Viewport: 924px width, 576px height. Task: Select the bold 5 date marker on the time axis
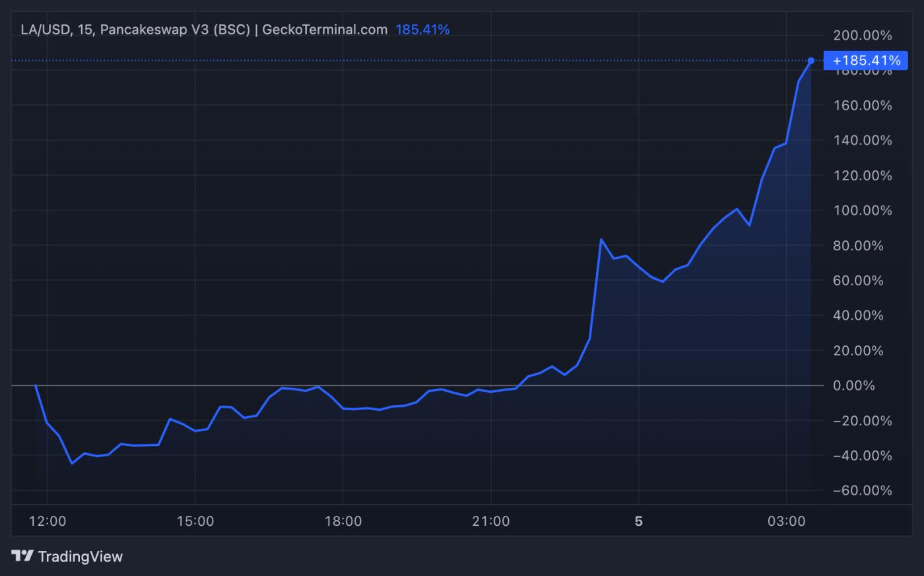638,521
